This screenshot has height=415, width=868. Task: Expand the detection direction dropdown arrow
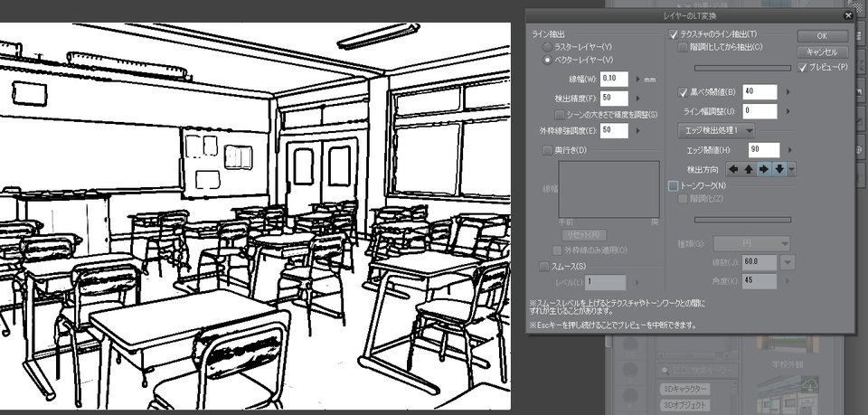click(x=792, y=169)
